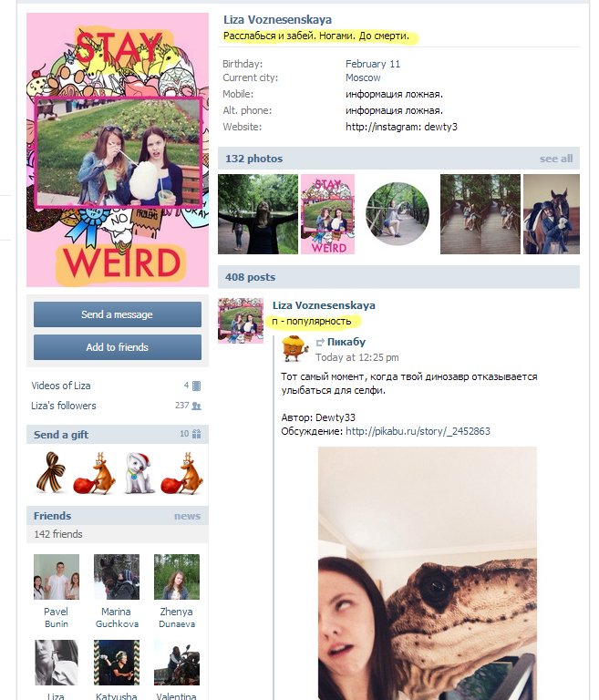Click the Add to friends button
599x700 pixels.
coord(118,347)
